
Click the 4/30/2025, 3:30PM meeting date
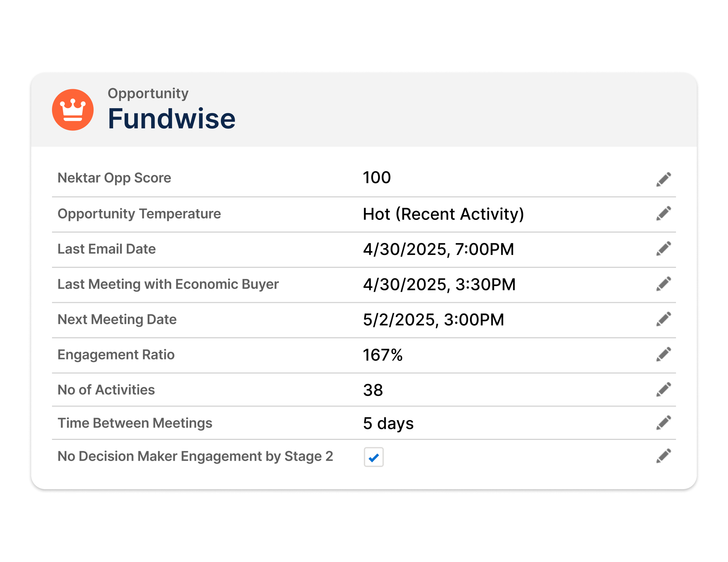[x=439, y=284]
